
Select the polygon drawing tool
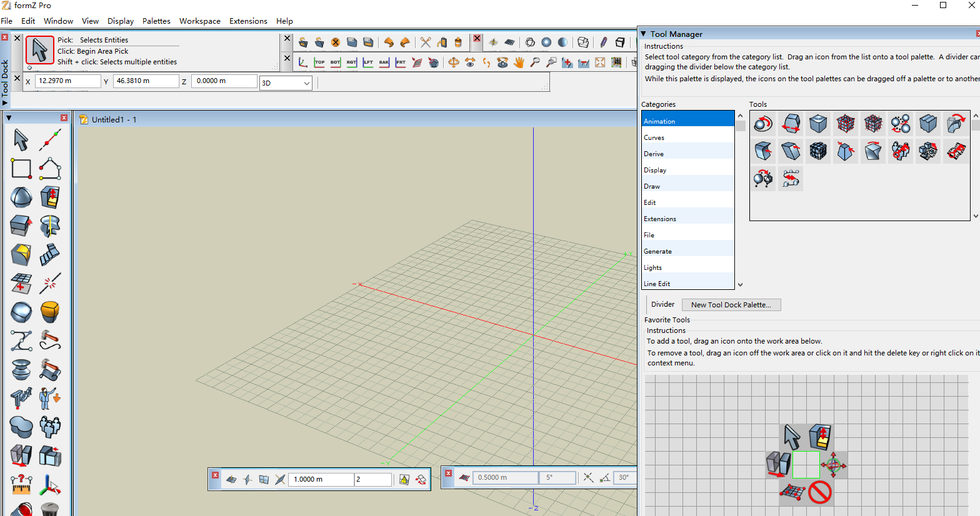coord(50,169)
